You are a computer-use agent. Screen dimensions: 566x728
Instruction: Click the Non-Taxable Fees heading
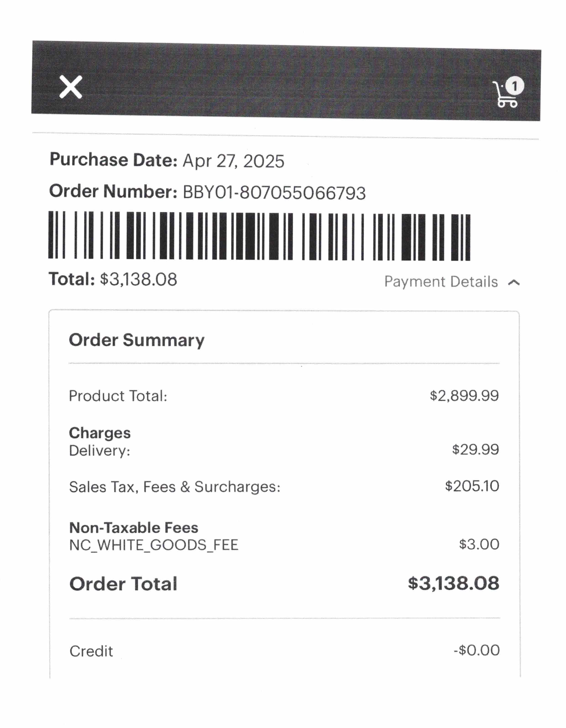click(x=134, y=528)
